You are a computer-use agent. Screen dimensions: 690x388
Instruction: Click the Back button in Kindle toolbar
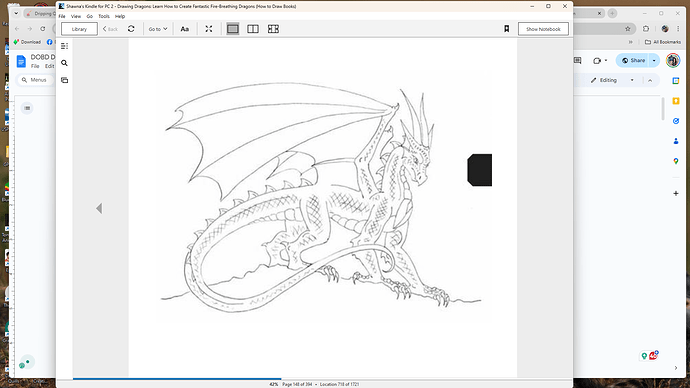tap(110, 29)
